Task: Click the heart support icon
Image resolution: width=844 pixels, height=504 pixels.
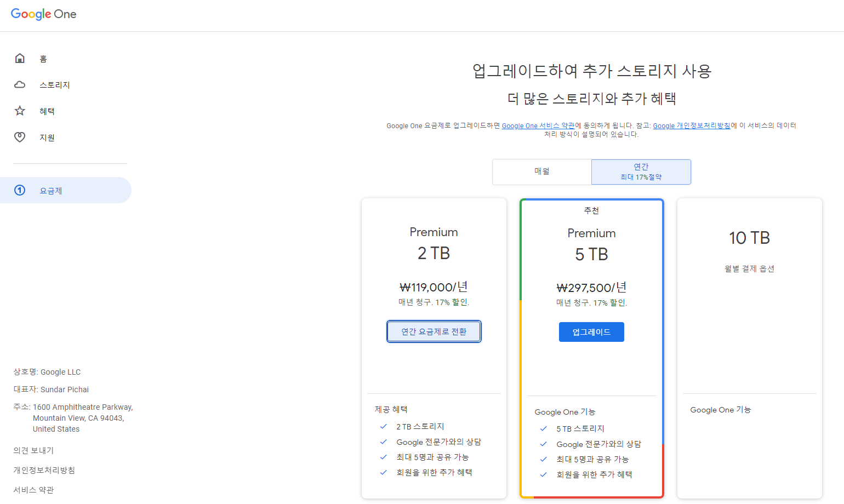Action: click(x=20, y=137)
